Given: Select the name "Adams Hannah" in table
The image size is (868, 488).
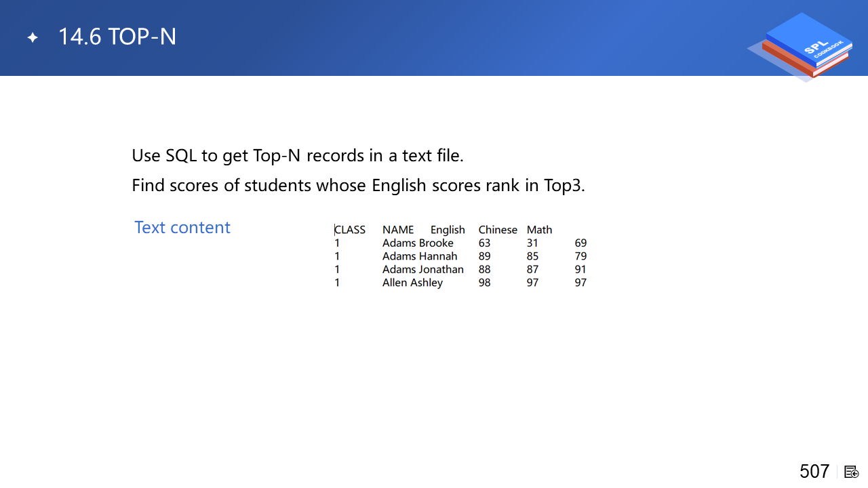Looking at the screenshot, I should pyautogui.click(x=420, y=256).
